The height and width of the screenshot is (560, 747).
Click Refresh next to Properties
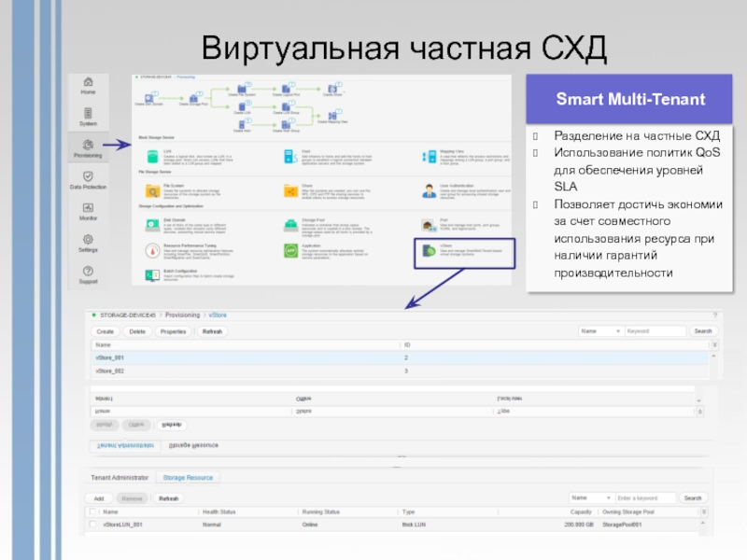point(212,331)
